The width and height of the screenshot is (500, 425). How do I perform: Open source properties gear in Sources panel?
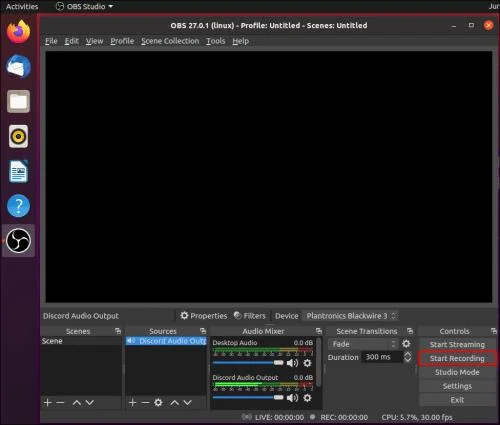click(x=158, y=403)
